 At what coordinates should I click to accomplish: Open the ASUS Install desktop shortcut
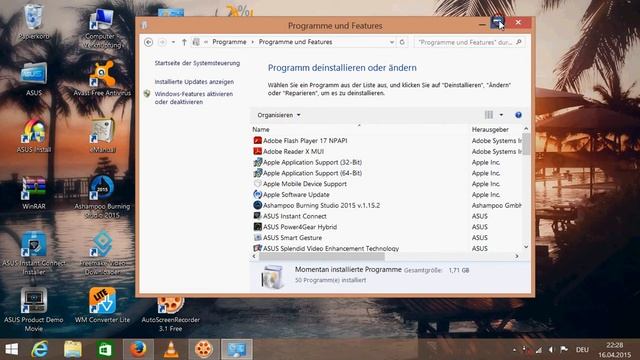pyautogui.click(x=33, y=136)
